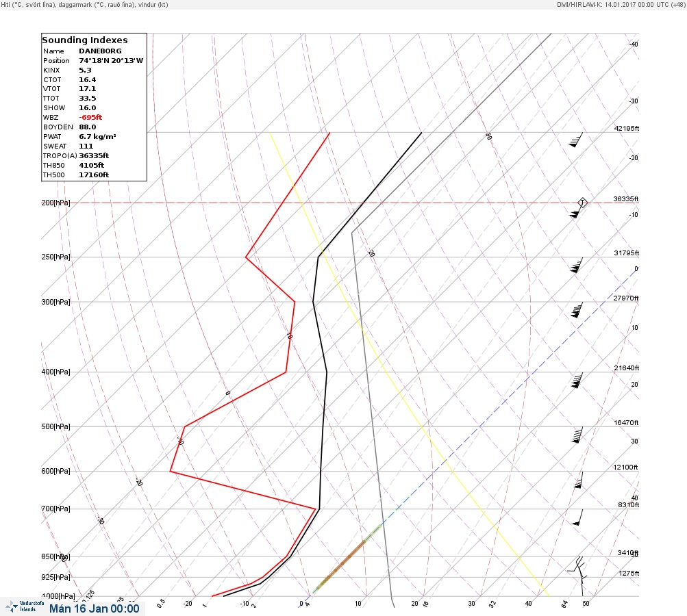
Task: Click the VTOT value 17.1
Action: 88,88
